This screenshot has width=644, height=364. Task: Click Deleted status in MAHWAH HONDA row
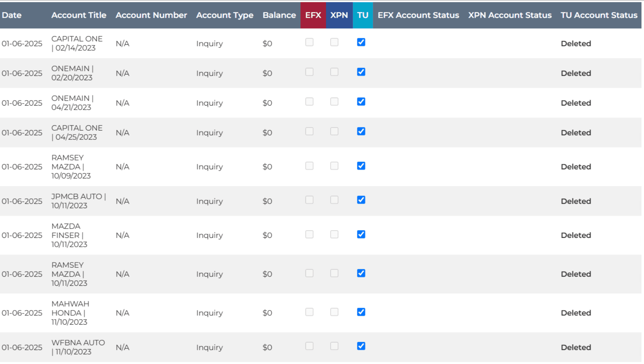coord(576,313)
